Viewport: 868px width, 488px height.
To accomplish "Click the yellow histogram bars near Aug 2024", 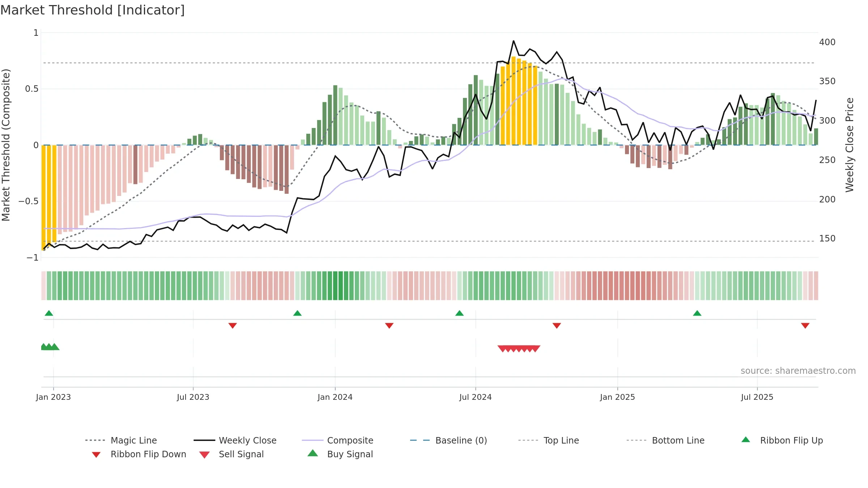I will coord(519,101).
